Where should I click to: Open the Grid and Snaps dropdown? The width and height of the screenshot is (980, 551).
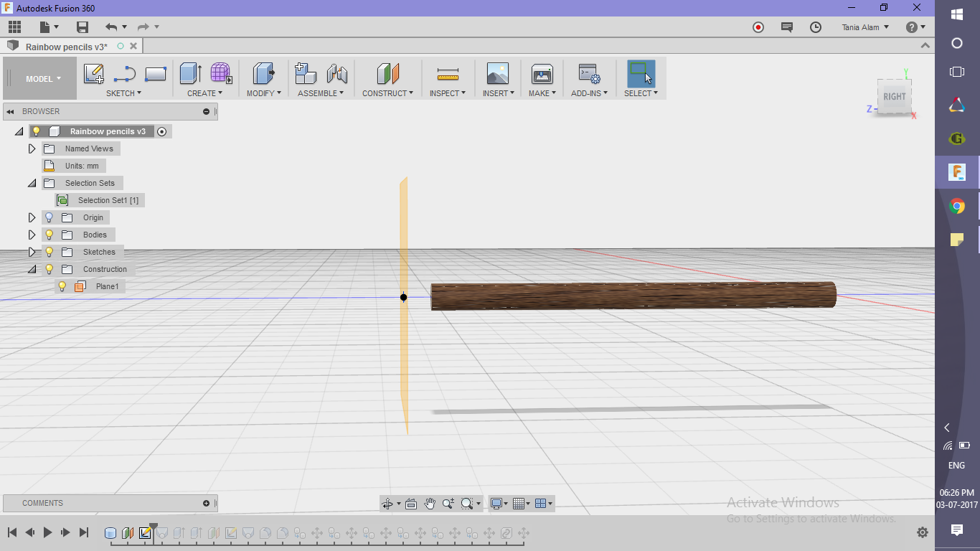click(523, 504)
